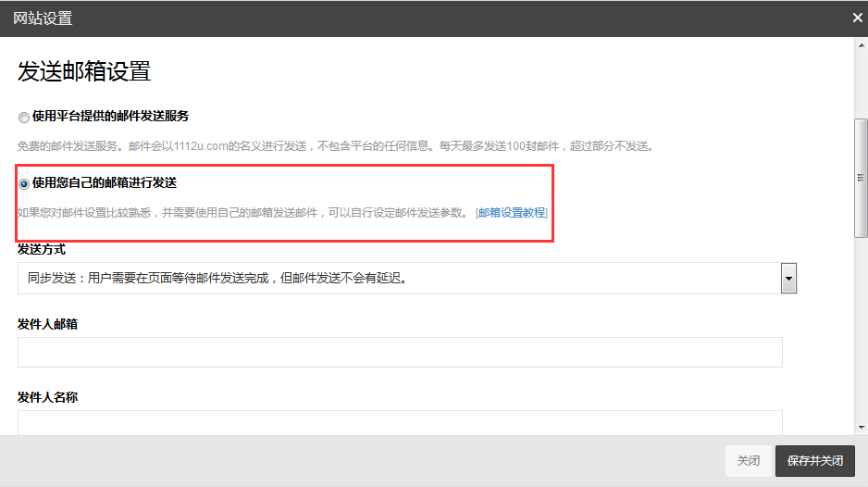Viewport: 868px width, 487px height.
Task: Click the 保存并关闭 button
Action: pyautogui.click(x=815, y=461)
